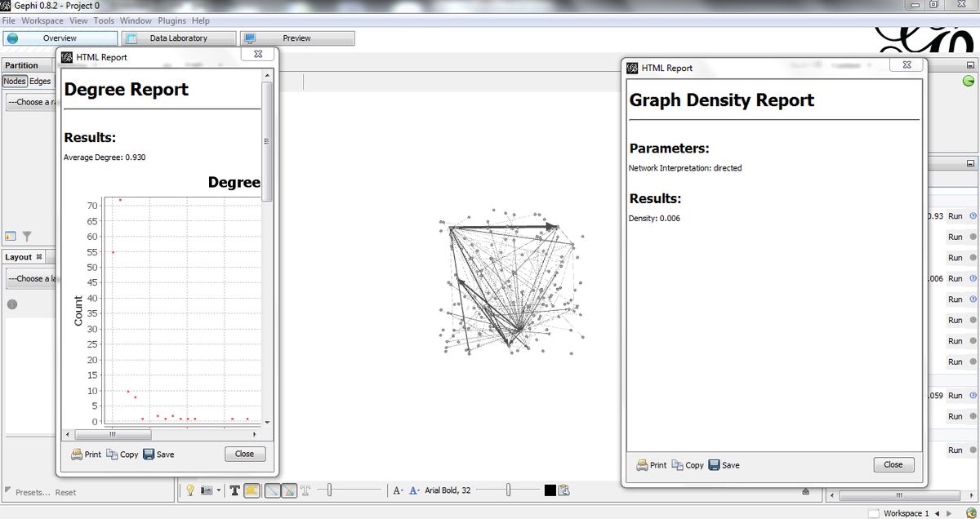Screen dimensions: 980x519
Task: Switch to the Data Laboratory tab
Action: pos(179,38)
